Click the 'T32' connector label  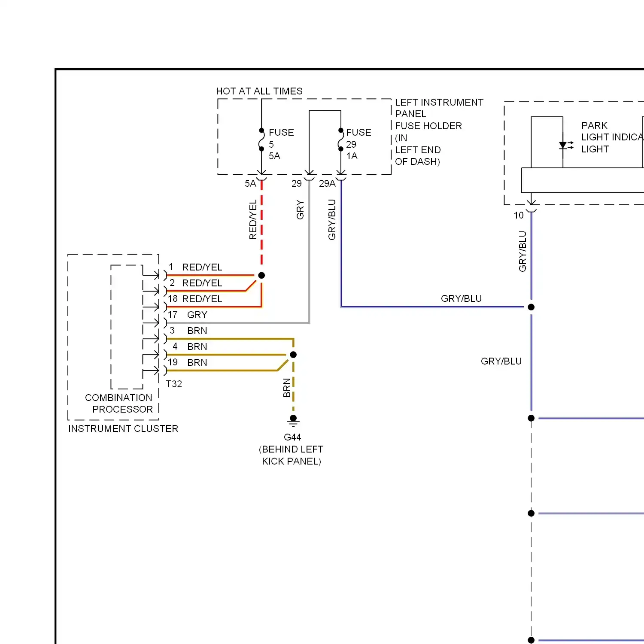pos(174,384)
